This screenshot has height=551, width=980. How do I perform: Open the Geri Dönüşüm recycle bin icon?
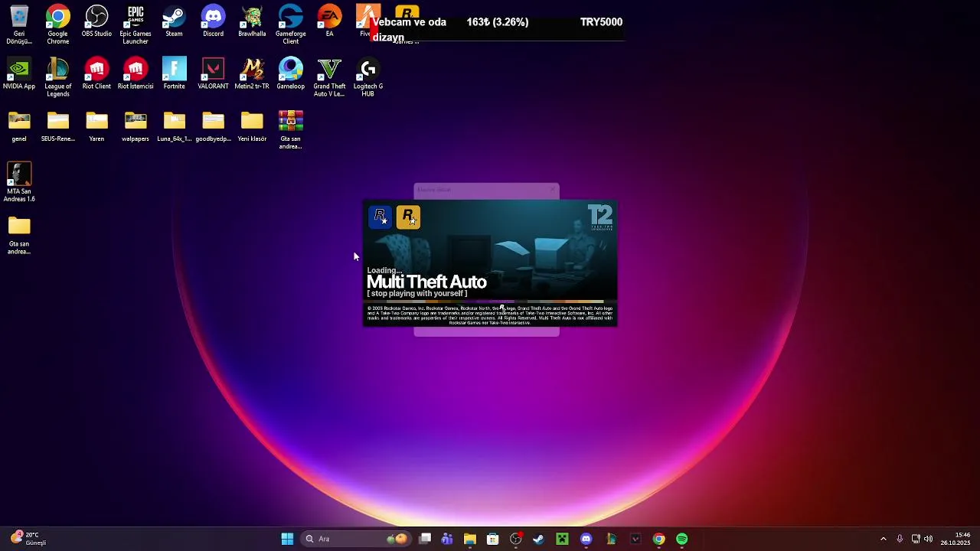[19, 24]
